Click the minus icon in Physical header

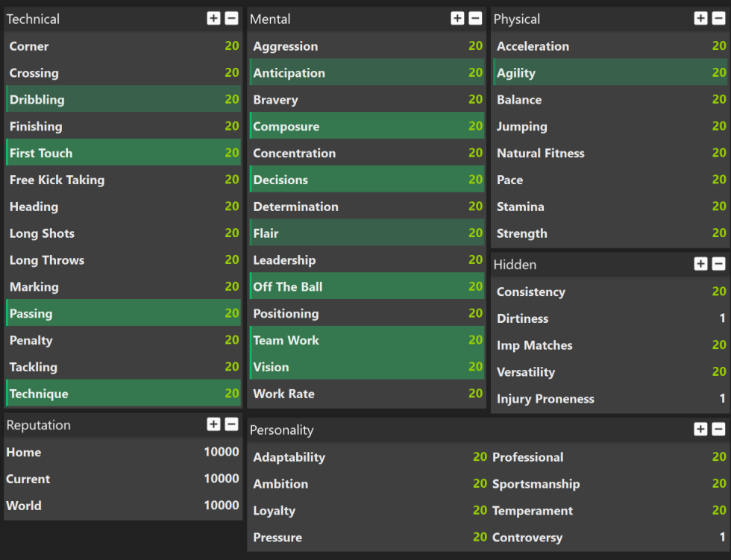pos(718,18)
